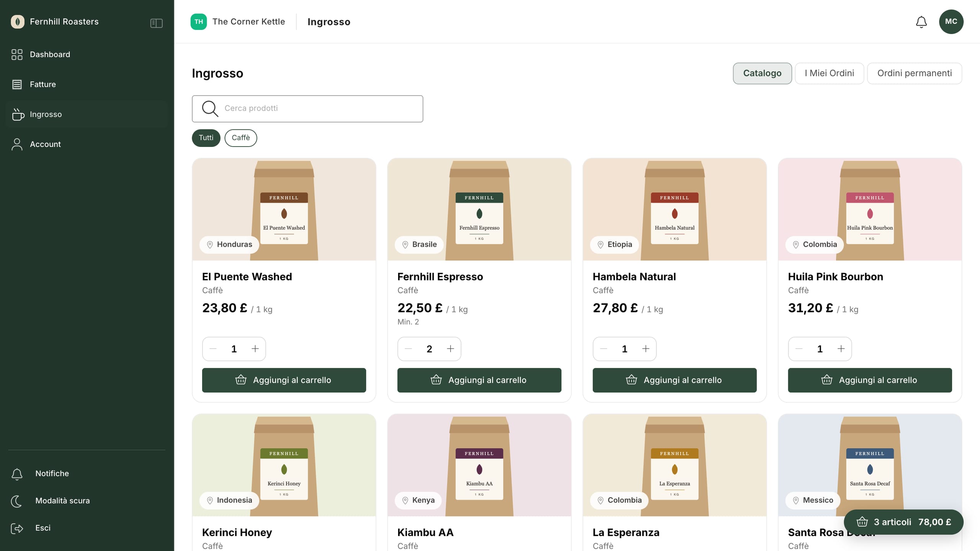Focus the Cerca prodotti search field
The height and width of the screenshot is (551, 980).
point(307,109)
